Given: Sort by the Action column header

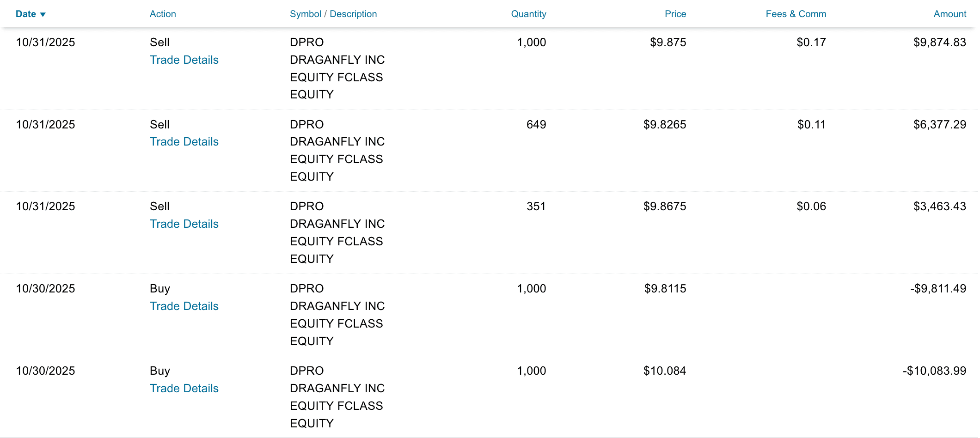Looking at the screenshot, I should click(x=163, y=14).
